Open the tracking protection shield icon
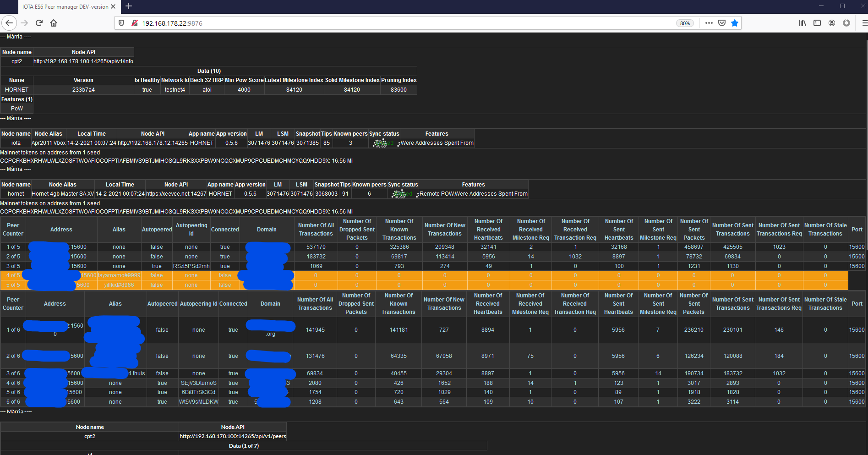The width and height of the screenshot is (868, 455). (121, 23)
